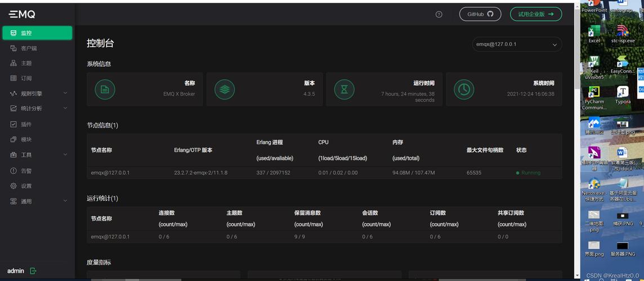The height and width of the screenshot is (281, 644).
Task: Click the 337 / 2097152 Erlang process value
Action: (x=273, y=173)
